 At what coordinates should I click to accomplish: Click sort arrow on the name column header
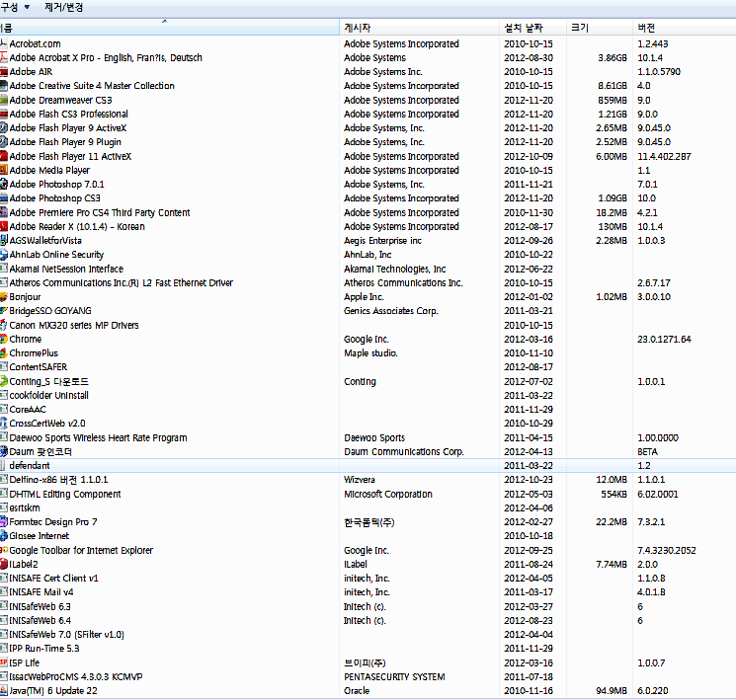[x=164, y=21]
